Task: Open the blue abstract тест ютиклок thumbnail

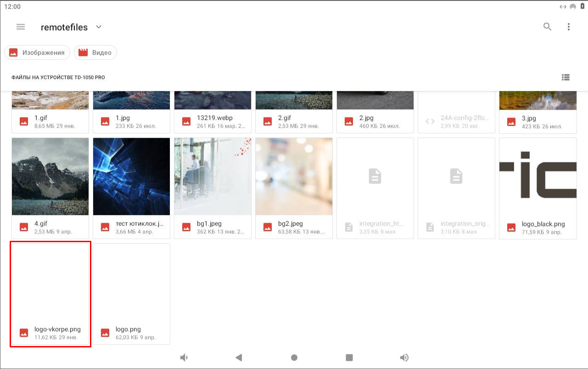Action: 131,176
